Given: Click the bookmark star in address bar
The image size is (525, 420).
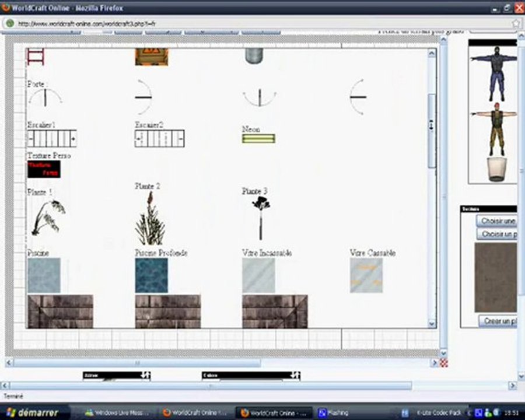Looking at the screenshot, I should [516, 23].
